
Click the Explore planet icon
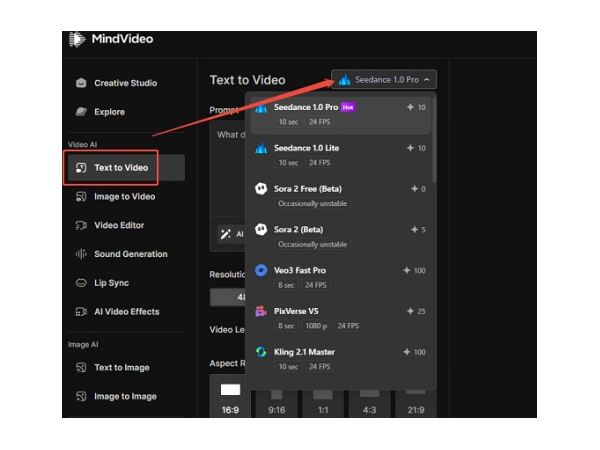point(81,112)
